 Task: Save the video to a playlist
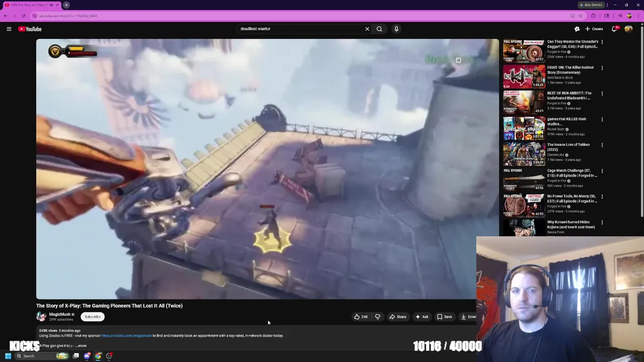pyautogui.click(x=444, y=317)
